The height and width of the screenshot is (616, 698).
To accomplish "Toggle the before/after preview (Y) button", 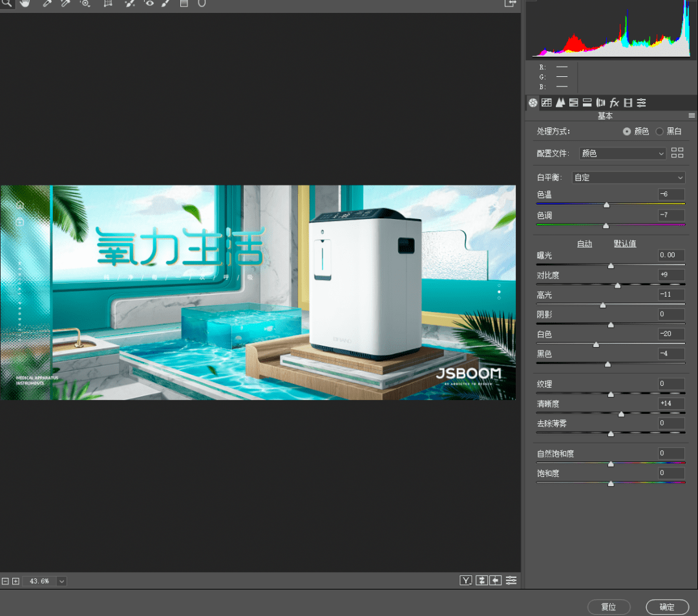I will pos(465,580).
